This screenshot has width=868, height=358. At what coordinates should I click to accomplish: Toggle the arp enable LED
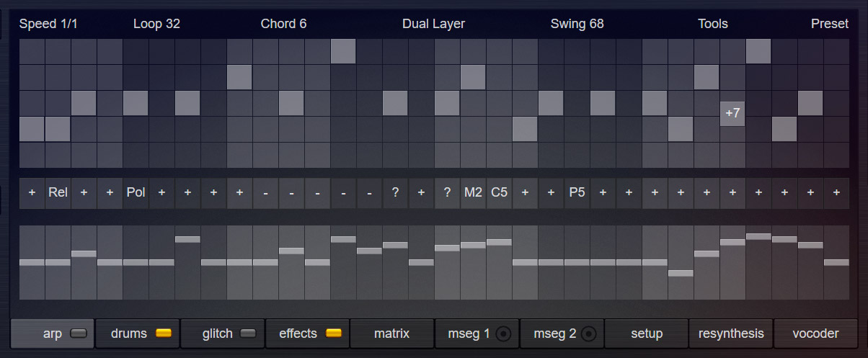click(x=78, y=334)
